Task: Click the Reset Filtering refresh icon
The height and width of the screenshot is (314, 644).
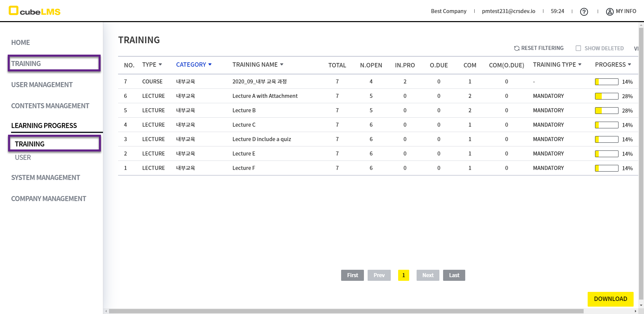Action: click(517, 48)
